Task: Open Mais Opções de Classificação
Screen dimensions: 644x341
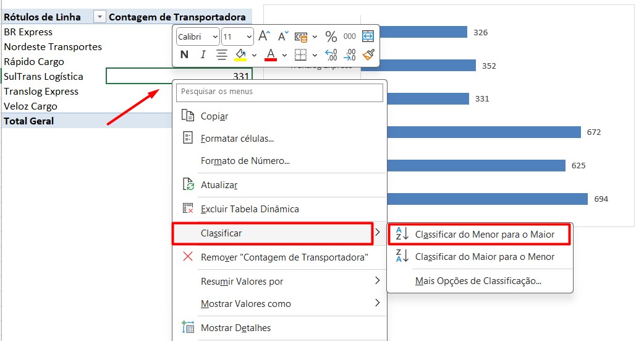Action: [x=480, y=281]
